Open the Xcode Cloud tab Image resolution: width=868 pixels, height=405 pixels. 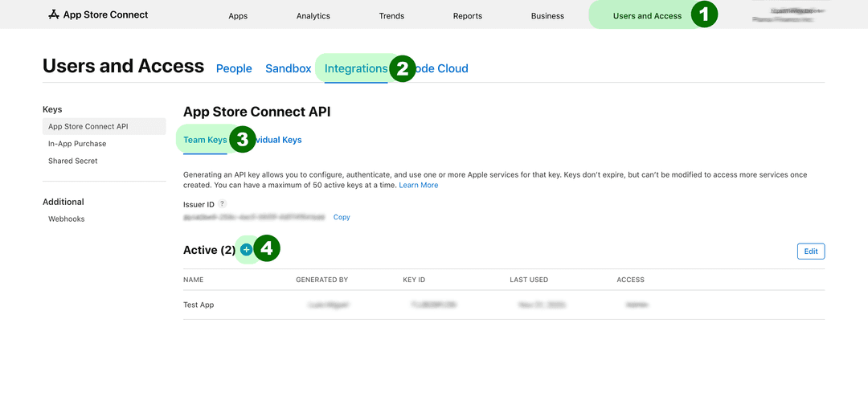[440, 68]
